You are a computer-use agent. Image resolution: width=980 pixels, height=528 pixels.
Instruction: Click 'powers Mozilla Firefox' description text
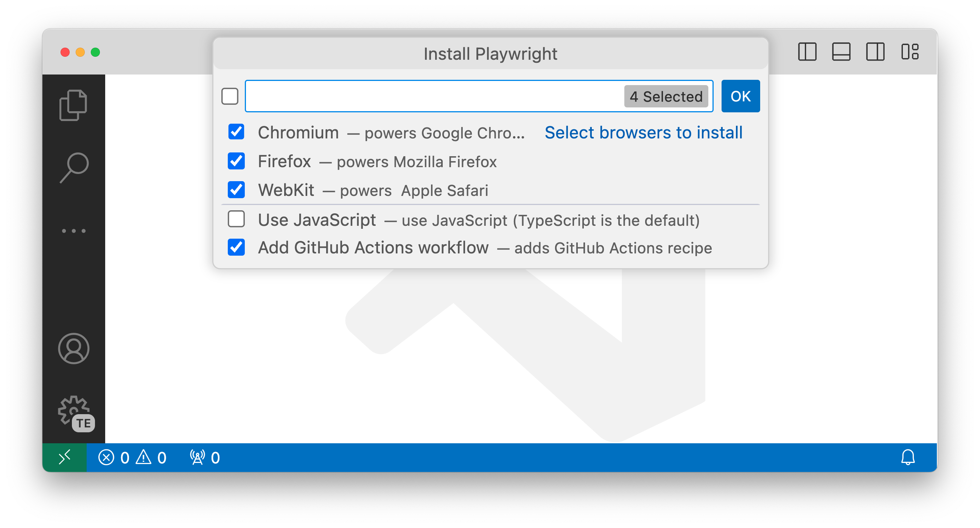click(417, 162)
